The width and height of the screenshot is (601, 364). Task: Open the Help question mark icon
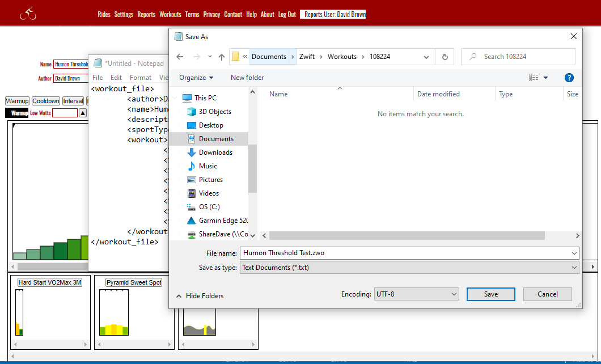(x=569, y=78)
